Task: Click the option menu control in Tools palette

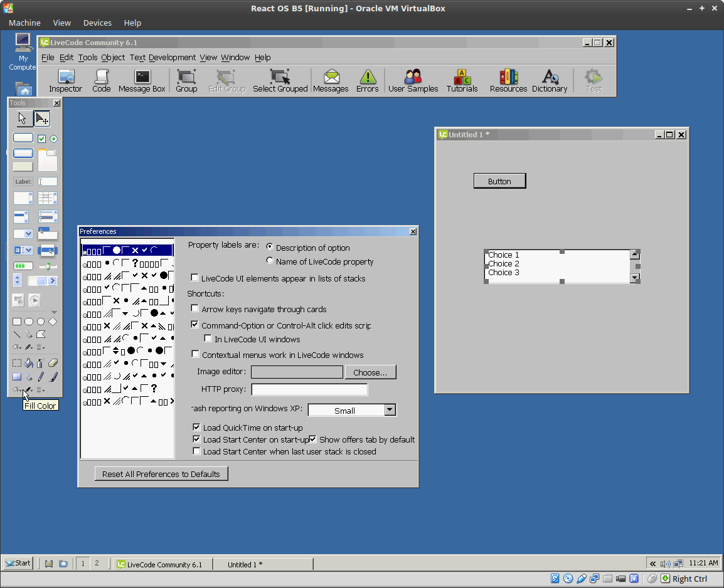Action: pos(23,234)
